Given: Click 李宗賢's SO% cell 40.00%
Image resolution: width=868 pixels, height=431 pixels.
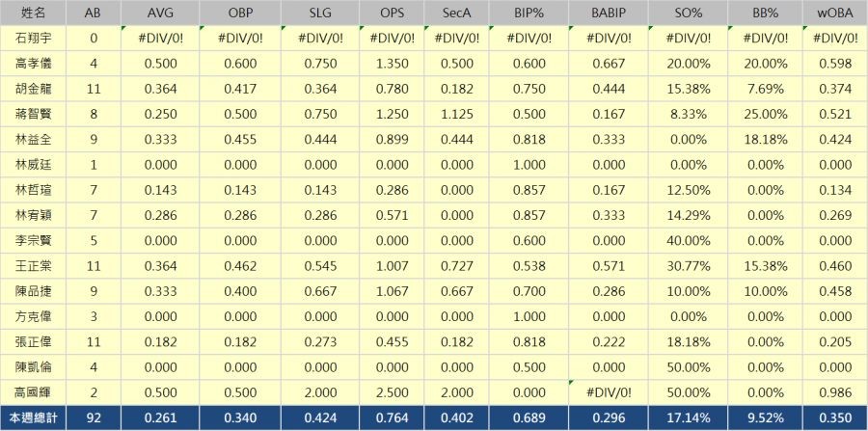Looking at the screenshot, I should [690, 240].
